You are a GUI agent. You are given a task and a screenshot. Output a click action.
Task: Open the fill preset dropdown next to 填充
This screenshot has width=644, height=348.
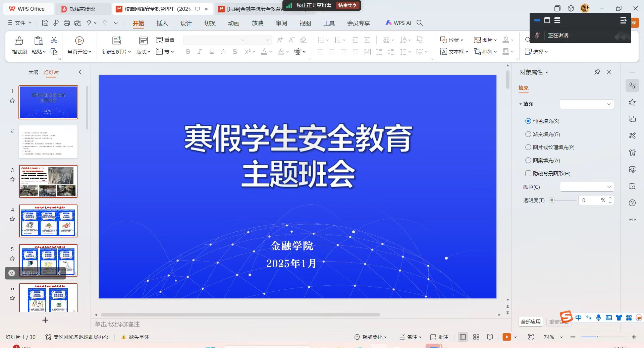tap(587, 104)
